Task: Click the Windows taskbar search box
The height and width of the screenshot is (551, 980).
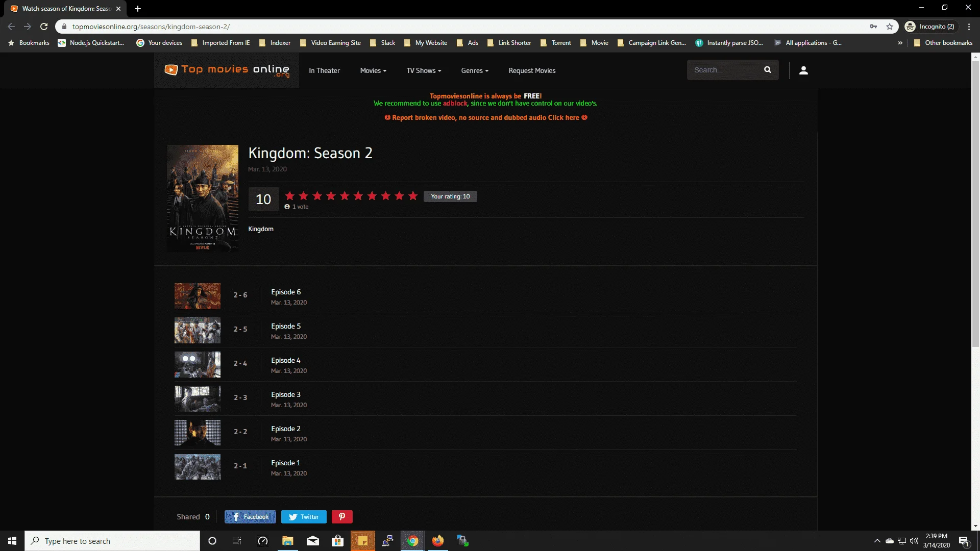Action: [112, 541]
